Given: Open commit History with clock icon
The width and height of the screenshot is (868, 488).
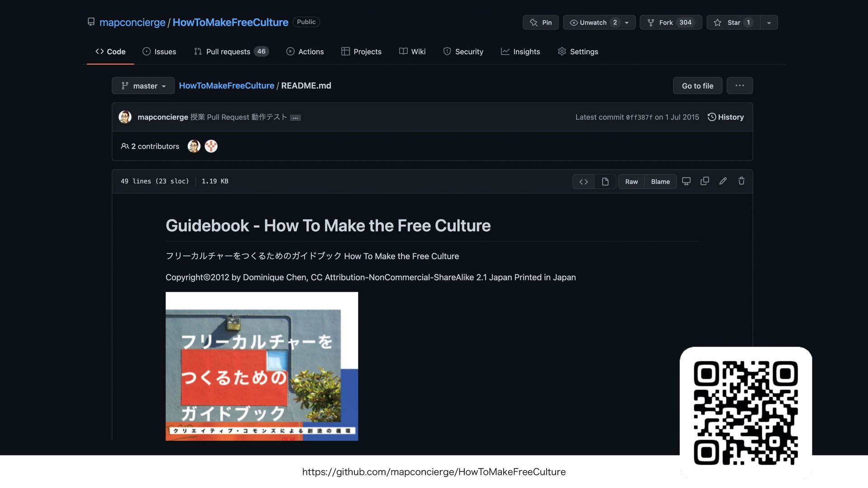Looking at the screenshot, I should point(726,117).
